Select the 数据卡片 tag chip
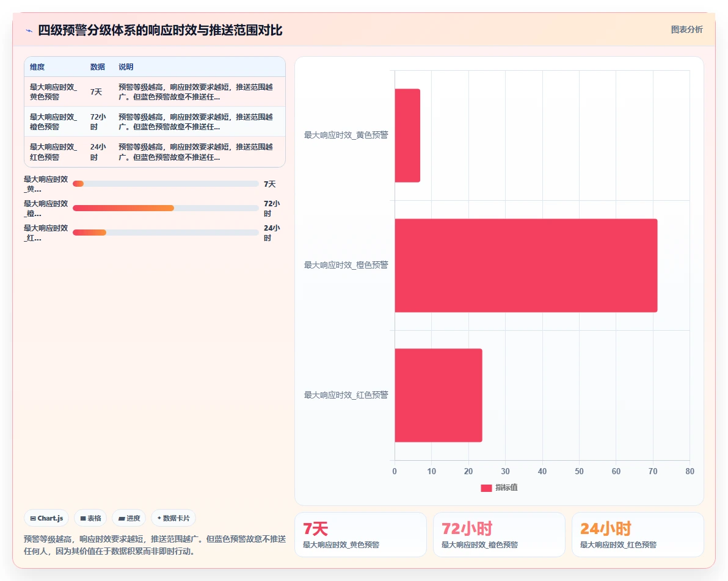This screenshot has width=728, height=581. click(x=173, y=518)
